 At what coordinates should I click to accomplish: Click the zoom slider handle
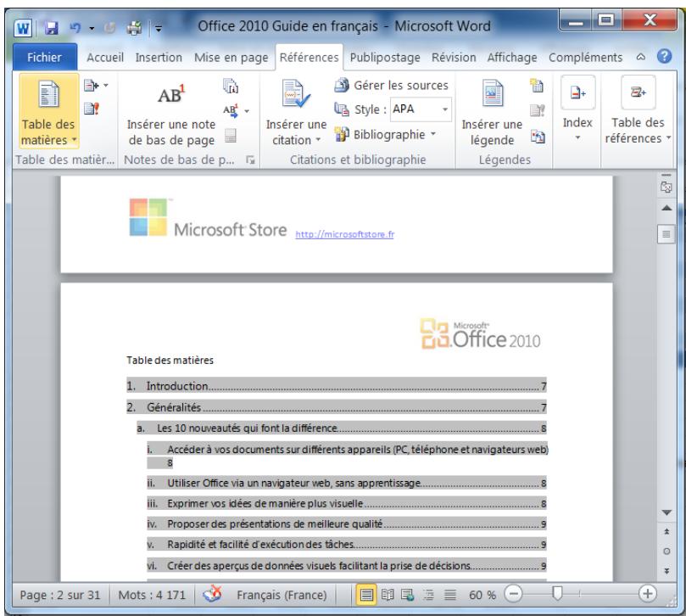coord(557,594)
